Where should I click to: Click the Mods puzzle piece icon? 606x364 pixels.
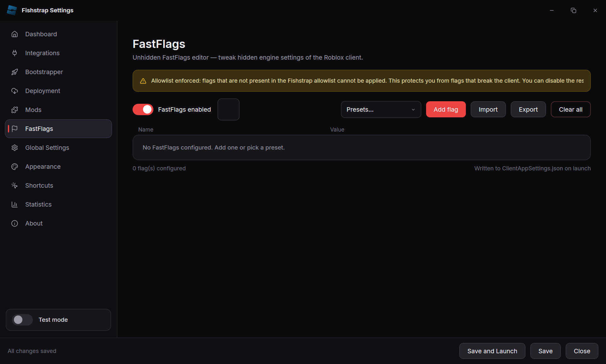coord(15,110)
